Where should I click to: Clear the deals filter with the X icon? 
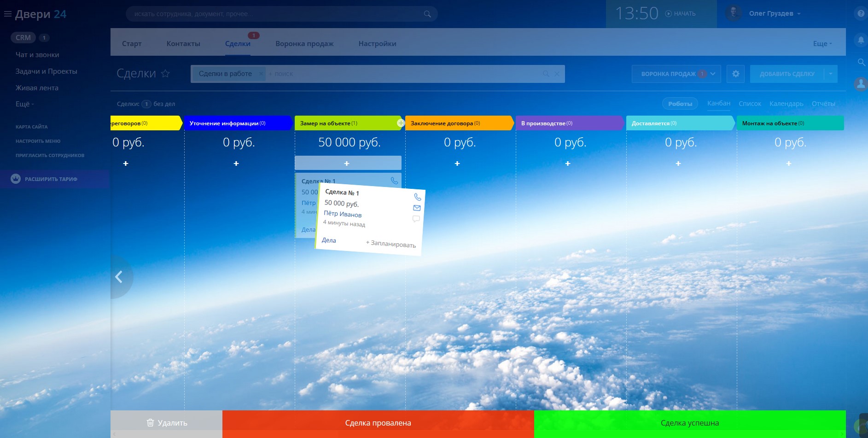pyautogui.click(x=557, y=74)
